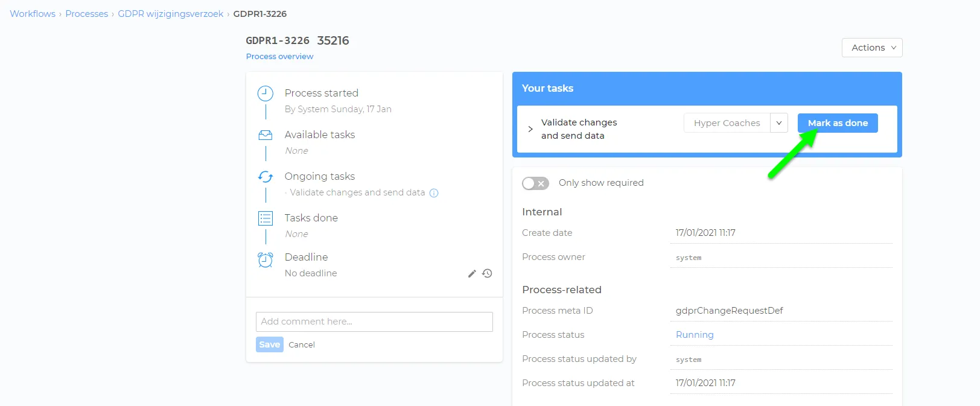The height and width of the screenshot is (406, 980).
Task: Click the GDPR1-3226 process heading
Action: click(278, 40)
